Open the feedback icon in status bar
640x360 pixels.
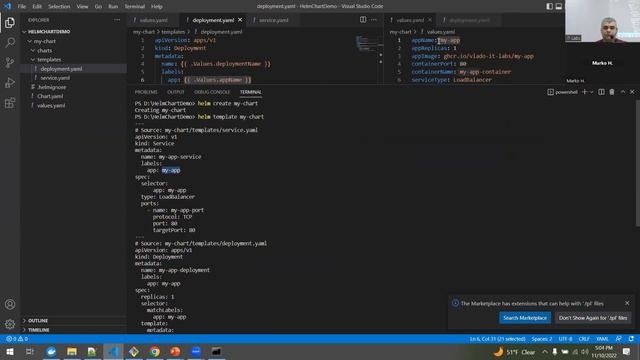pos(619,339)
